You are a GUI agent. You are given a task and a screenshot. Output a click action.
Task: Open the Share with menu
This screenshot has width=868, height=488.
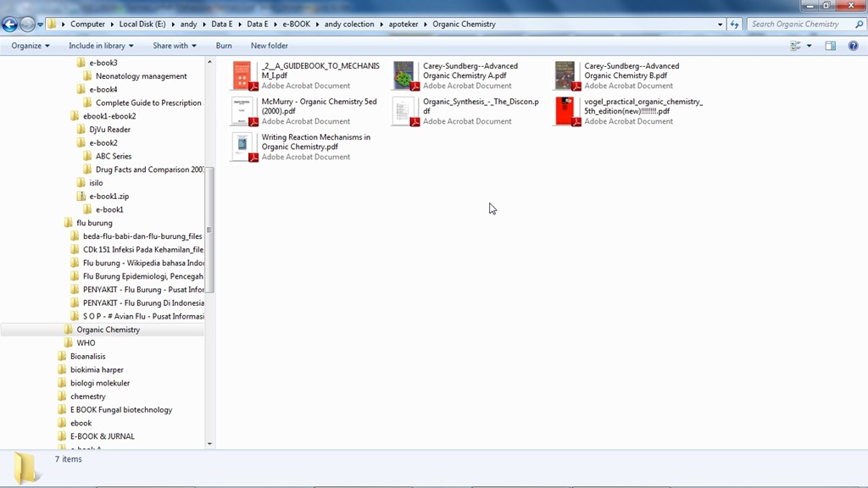(175, 46)
